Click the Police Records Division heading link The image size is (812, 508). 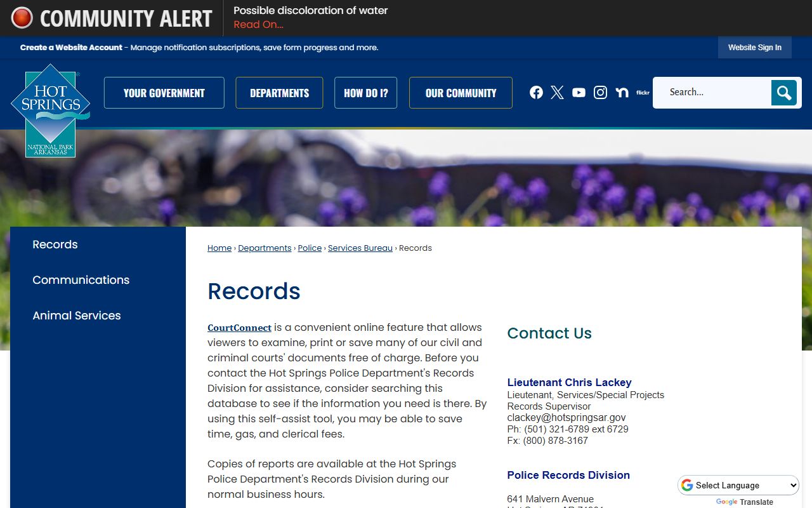point(568,475)
